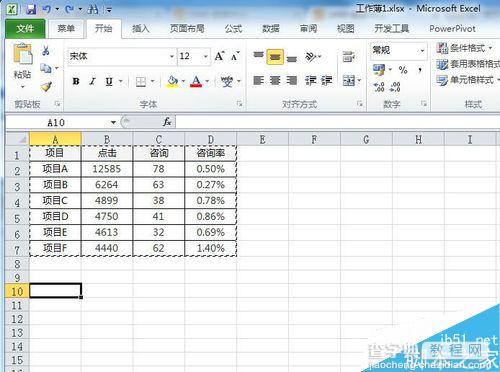Click the Excel application icon in title bar

(x=12, y=9)
